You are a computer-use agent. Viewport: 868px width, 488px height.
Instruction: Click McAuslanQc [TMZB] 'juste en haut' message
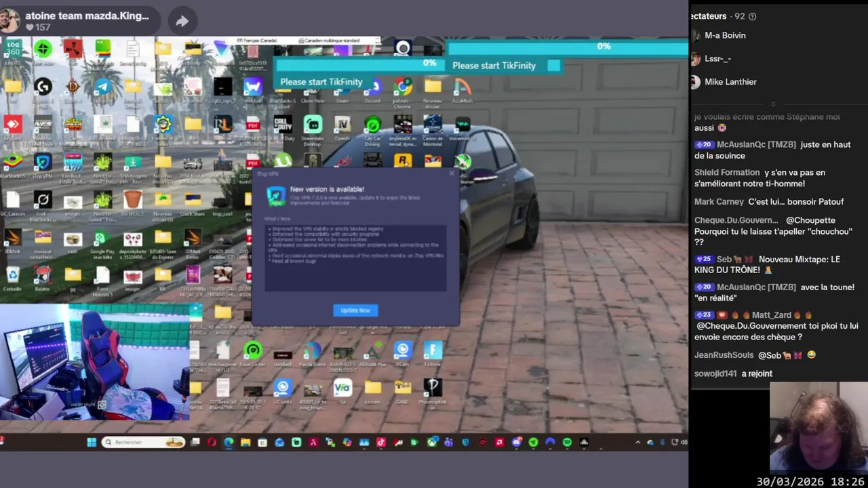pyautogui.click(x=772, y=150)
